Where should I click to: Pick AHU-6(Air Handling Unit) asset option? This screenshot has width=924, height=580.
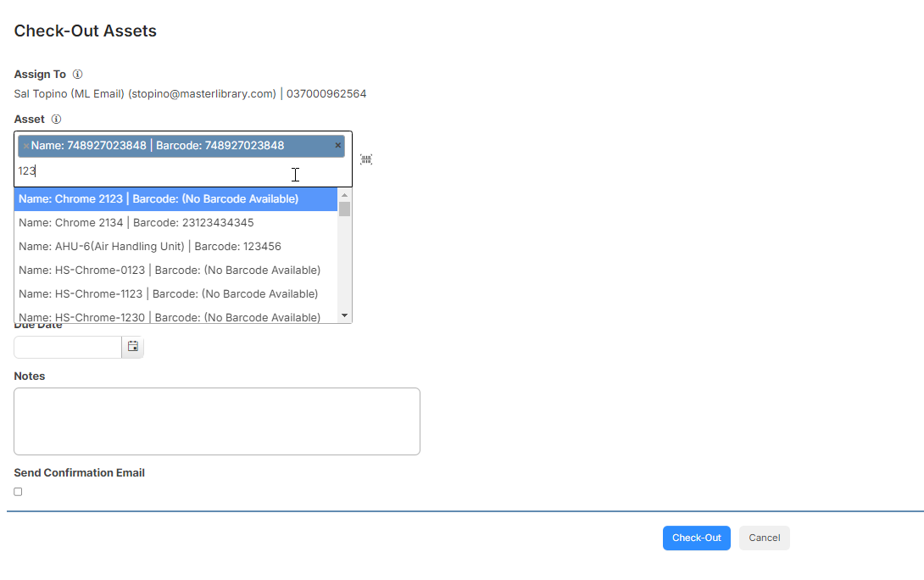(175, 247)
